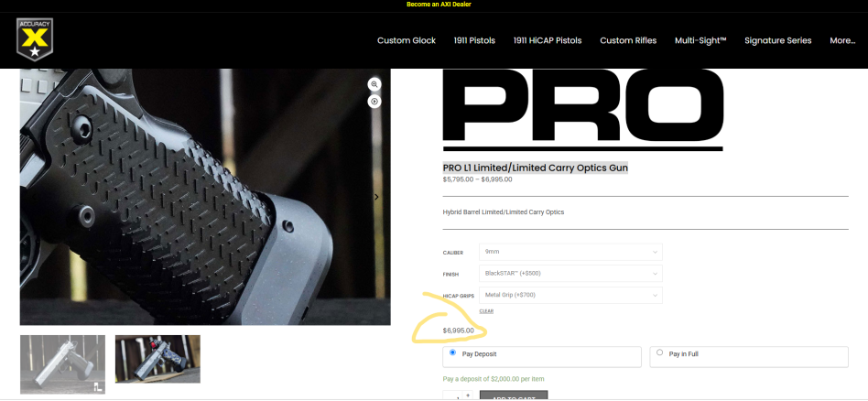Click the next-image arrow on product photo

click(x=377, y=197)
